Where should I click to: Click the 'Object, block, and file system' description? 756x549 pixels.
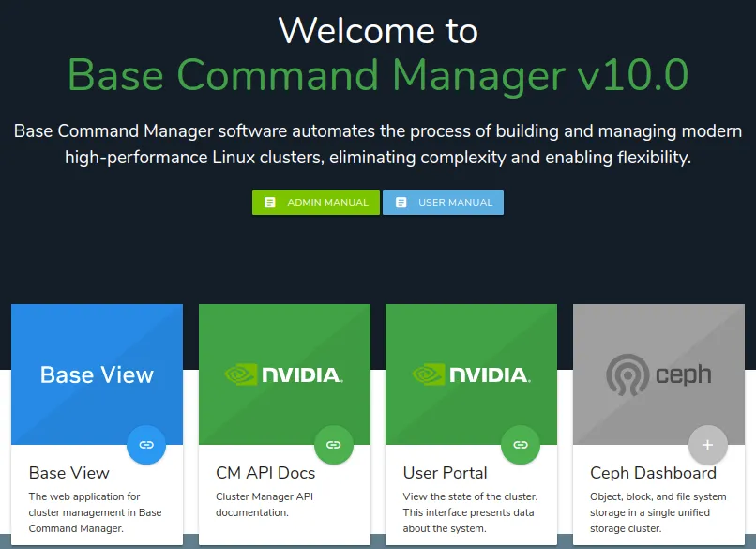coord(658,512)
